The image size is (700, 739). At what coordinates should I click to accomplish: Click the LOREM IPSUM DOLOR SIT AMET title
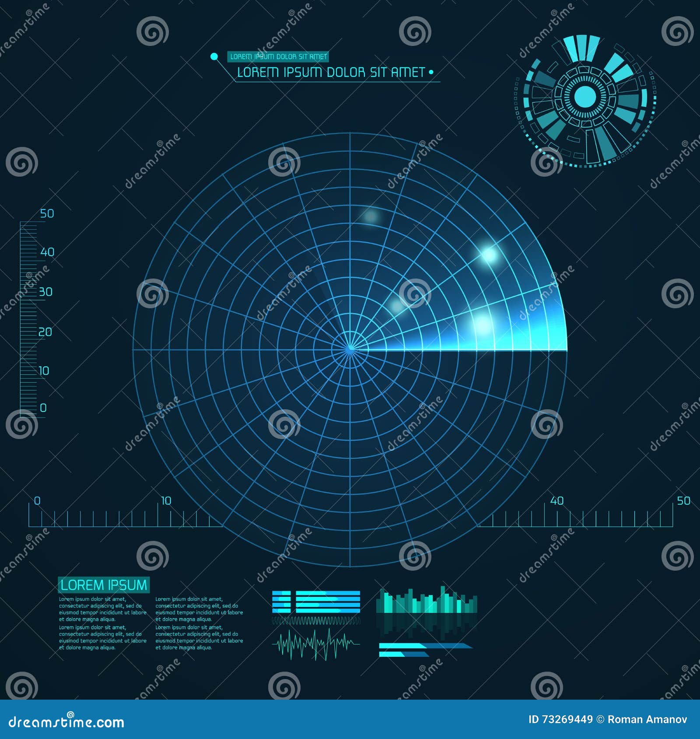[x=330, y=71]
